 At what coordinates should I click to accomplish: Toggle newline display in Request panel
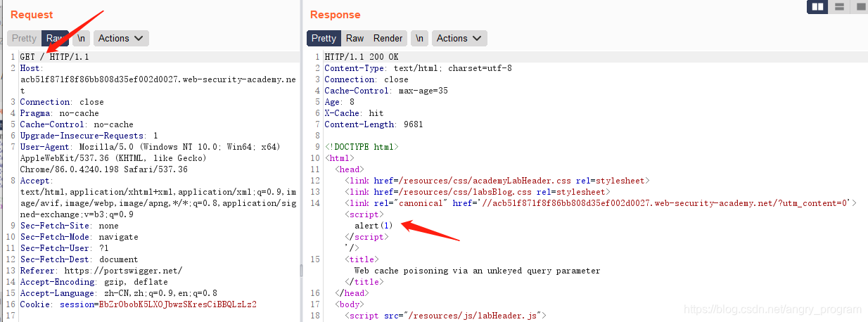click(x=82, y=39)
